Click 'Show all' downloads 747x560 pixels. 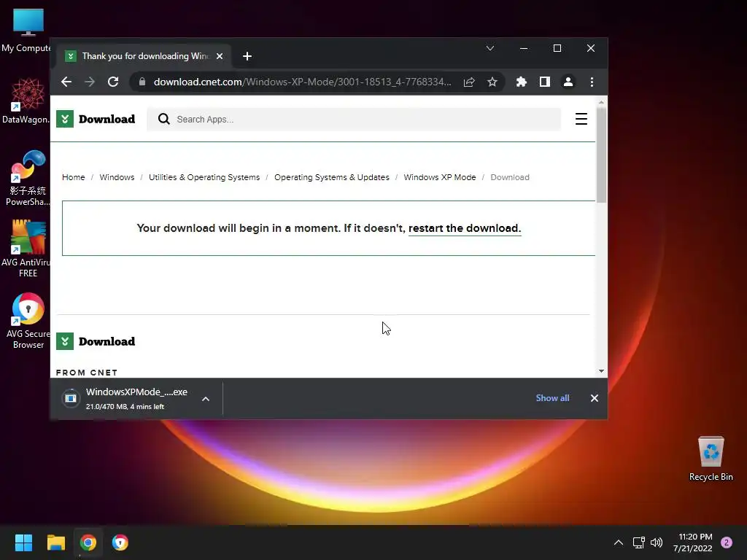tap(552, 398)
